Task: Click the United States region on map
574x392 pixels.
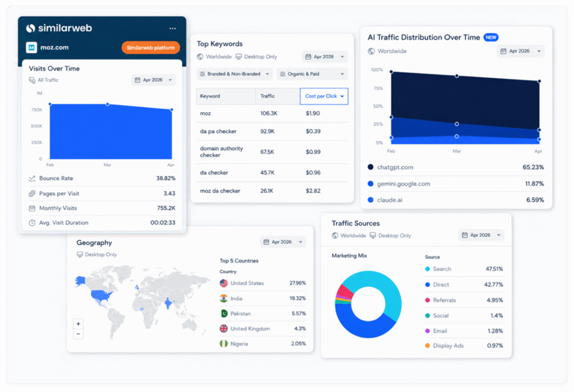Action: (x=101, y=295)
